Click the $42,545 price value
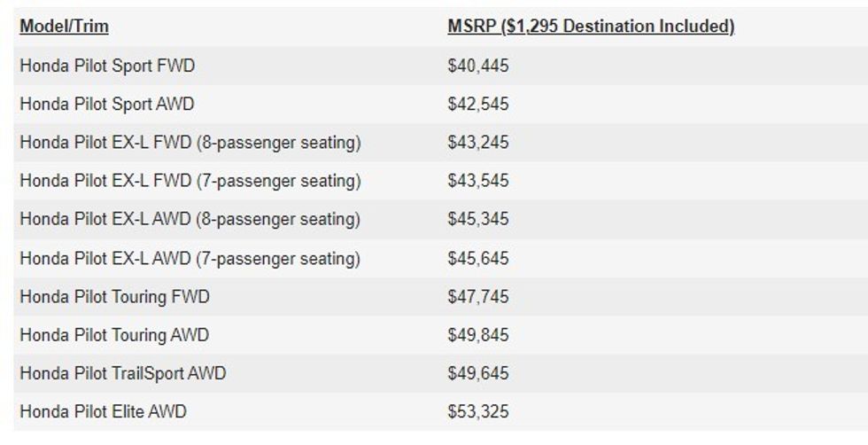Image resolution: width=868 pixels, height=445 pixels. click(478, 104)
